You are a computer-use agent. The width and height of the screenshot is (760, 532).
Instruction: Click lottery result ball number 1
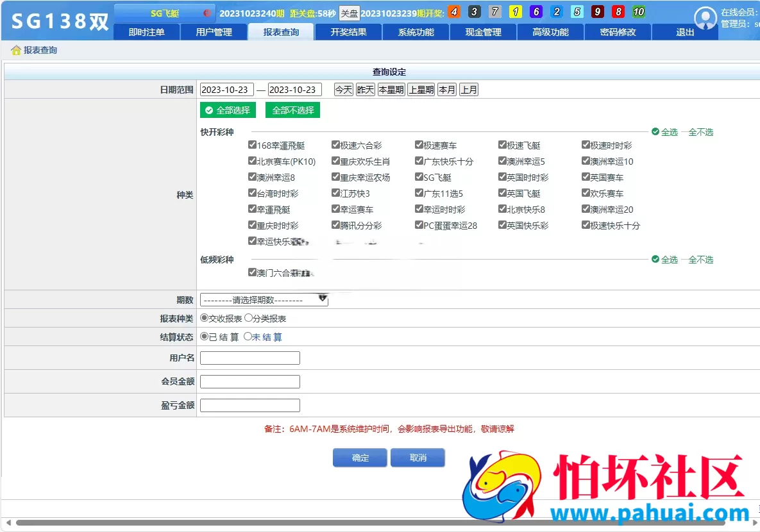coord(516,12)
